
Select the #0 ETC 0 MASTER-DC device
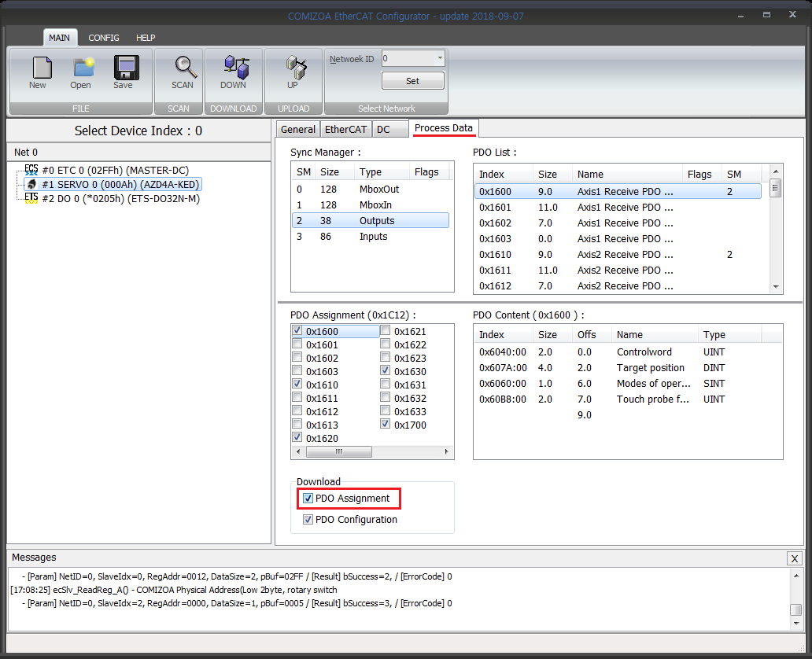114,170
